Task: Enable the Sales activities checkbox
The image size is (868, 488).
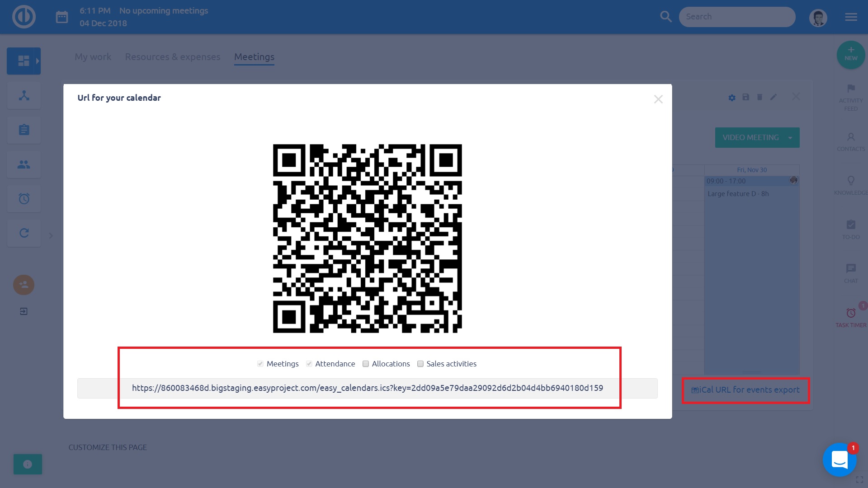Action: tap(420, 364)
